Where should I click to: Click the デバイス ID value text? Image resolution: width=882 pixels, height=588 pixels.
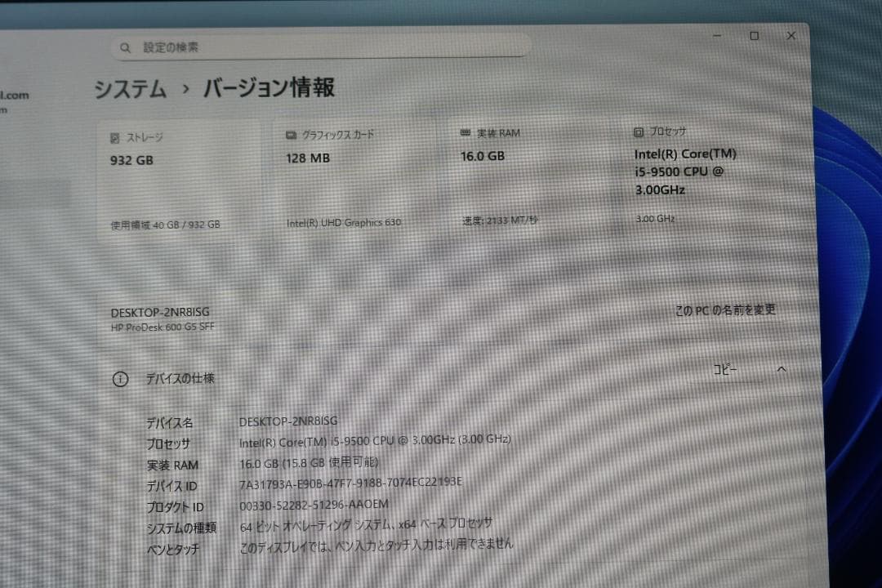tap(350, 482)
